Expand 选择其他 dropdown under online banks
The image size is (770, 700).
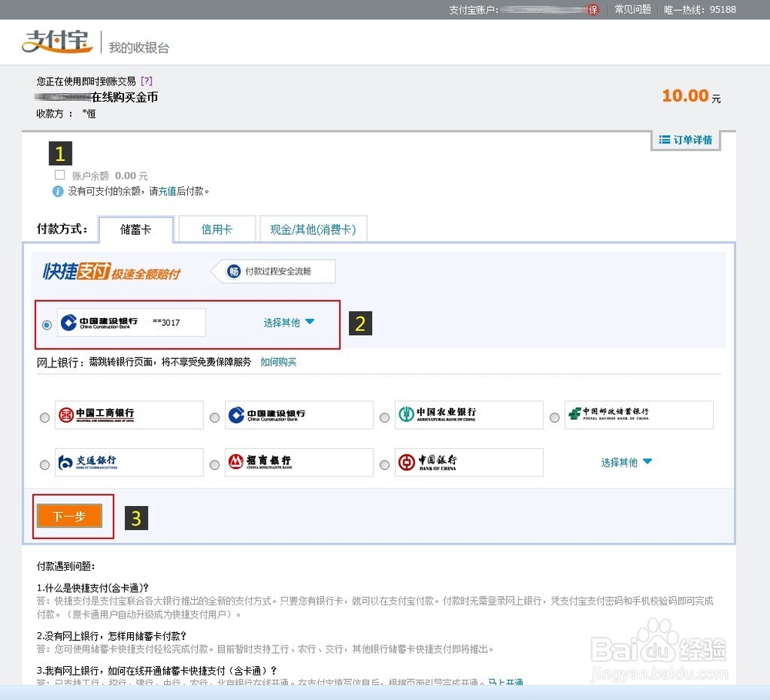(626, 462)
